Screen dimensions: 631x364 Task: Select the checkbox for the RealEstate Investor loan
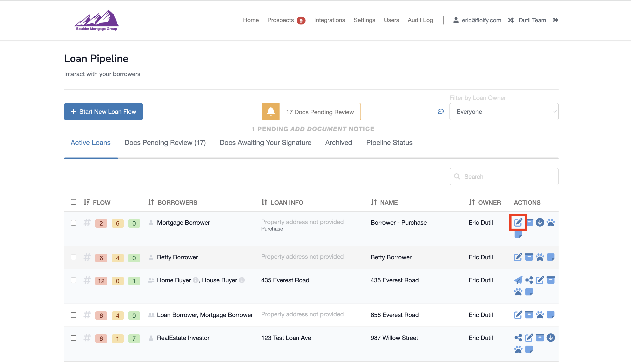tap(74, 338)
